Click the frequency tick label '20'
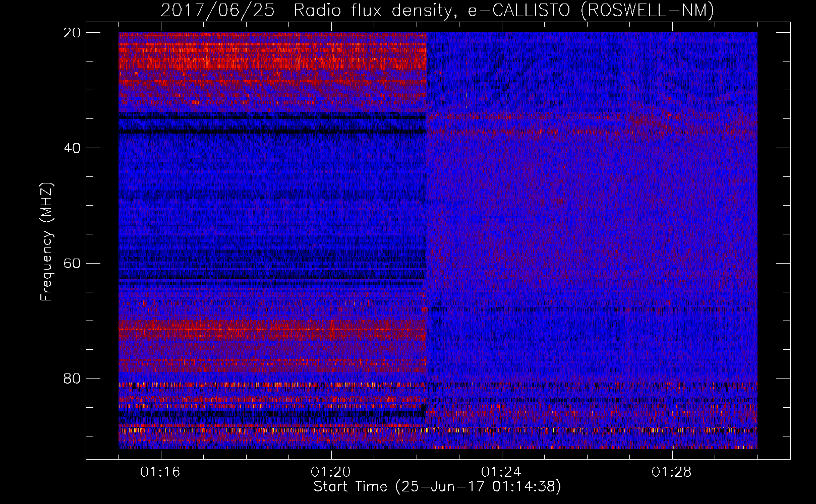The image size is (816, 504). click(72, 33)
